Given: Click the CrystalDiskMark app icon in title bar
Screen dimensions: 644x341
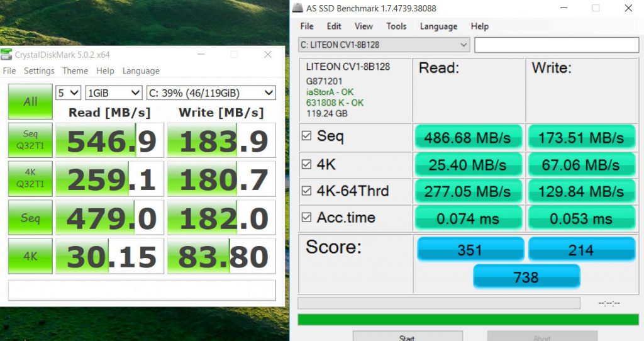Looking at the screenshot, I should pos(6,54).
